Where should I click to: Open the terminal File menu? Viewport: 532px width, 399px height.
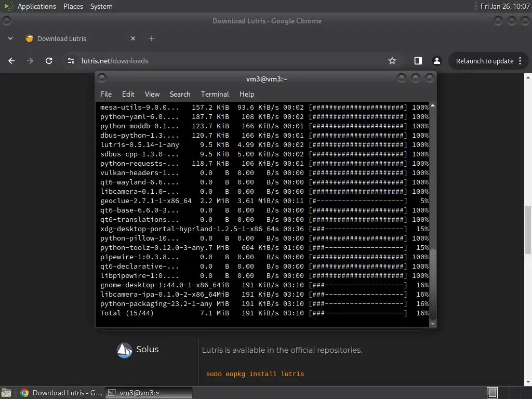(106, 95)
